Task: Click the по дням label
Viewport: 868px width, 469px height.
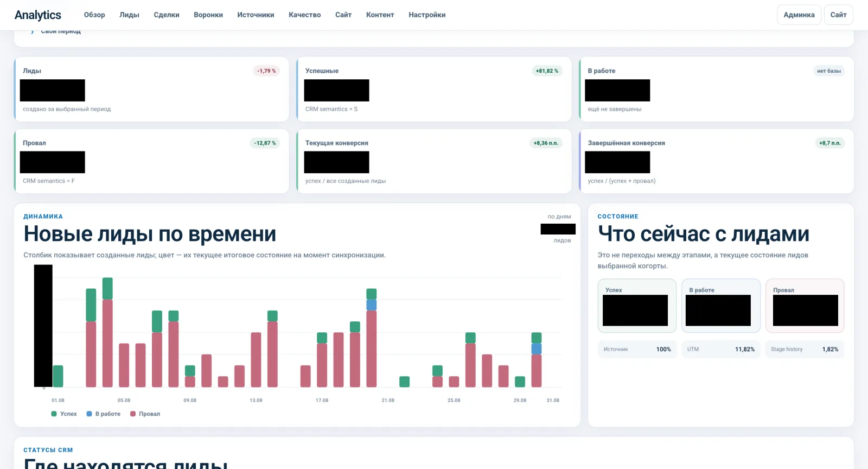Action: (559, 217)
